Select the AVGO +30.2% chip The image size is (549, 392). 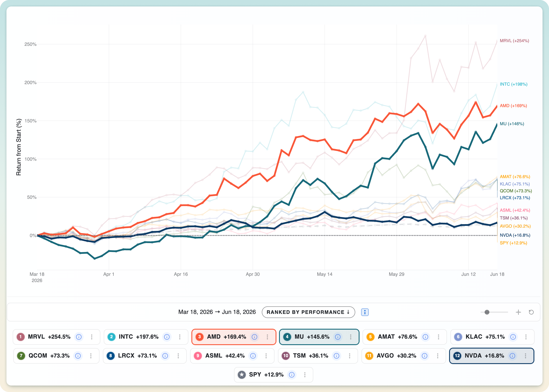point(404,356)
